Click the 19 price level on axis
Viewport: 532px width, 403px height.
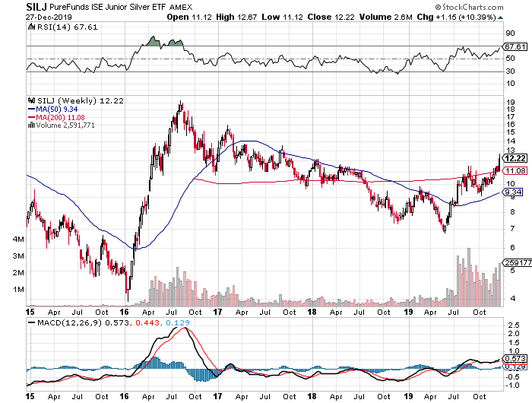[511, 102]
